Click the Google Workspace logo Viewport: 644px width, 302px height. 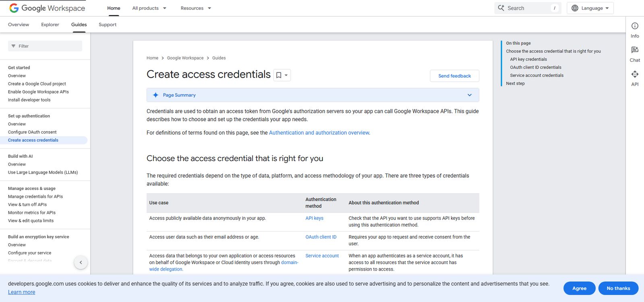(47, 8)
